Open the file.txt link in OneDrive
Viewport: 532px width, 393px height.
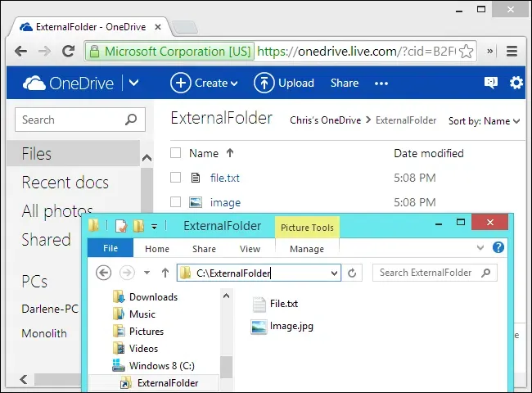click(x=224, y=178)
